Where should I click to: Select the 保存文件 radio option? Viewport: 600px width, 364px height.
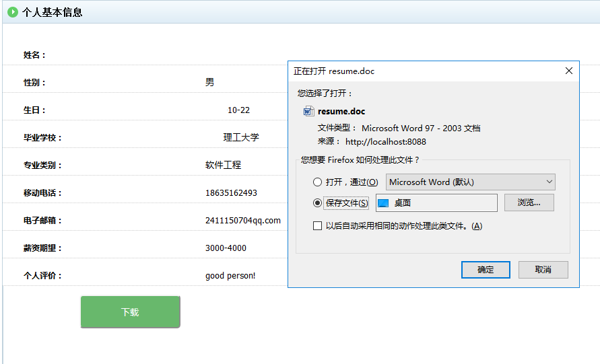click(317, 203)
